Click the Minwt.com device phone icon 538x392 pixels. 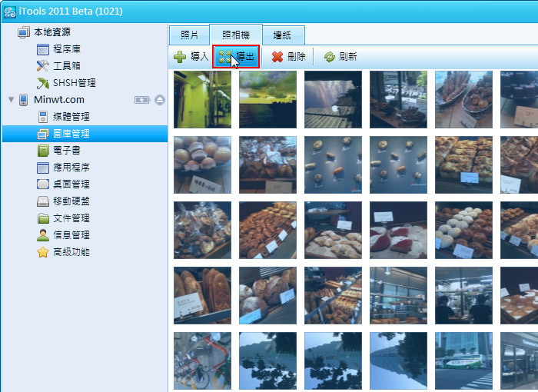(x=24, y=100)
